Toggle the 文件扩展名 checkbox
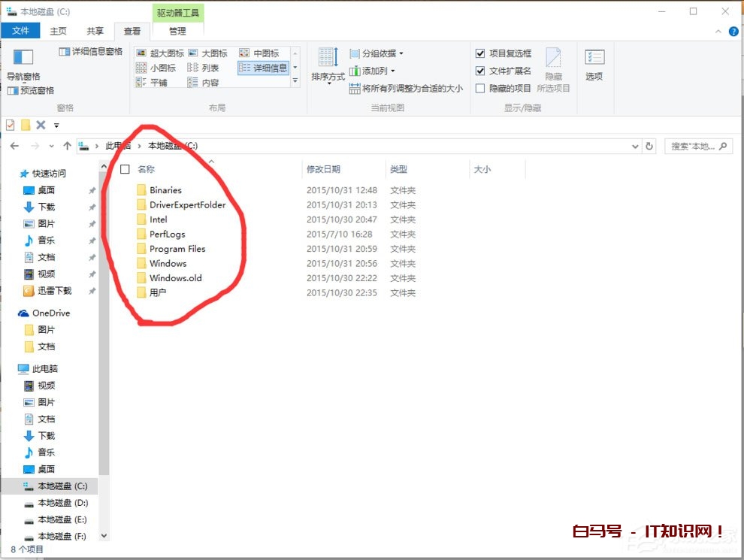Screen dimensions: 744x560 coord(480,69)
